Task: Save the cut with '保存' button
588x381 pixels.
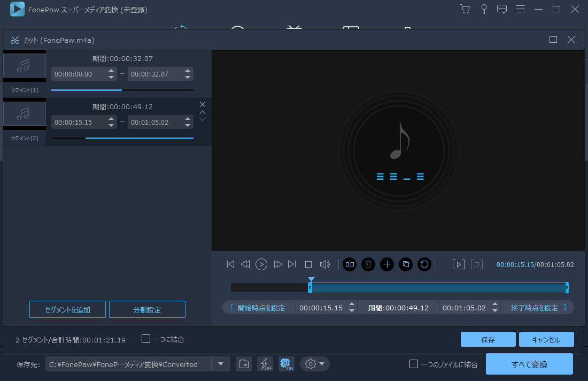Action: click(x=488, y=339)
